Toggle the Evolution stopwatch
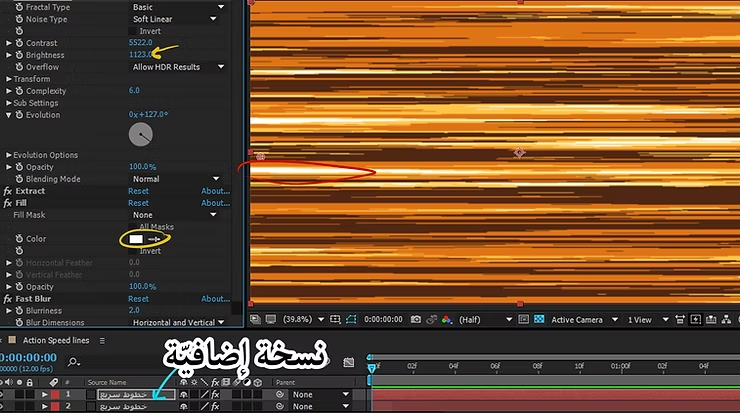The width and height of the screenshot is (740, 413). click(x=19, y=115)
